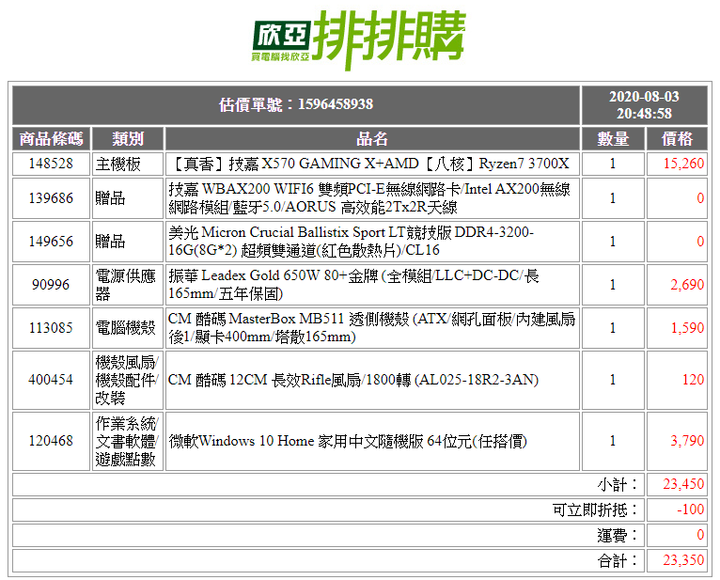This screenshot has height=580, width=720.
Task: Click the 價格 column header
Action: (x=677, y=139)
